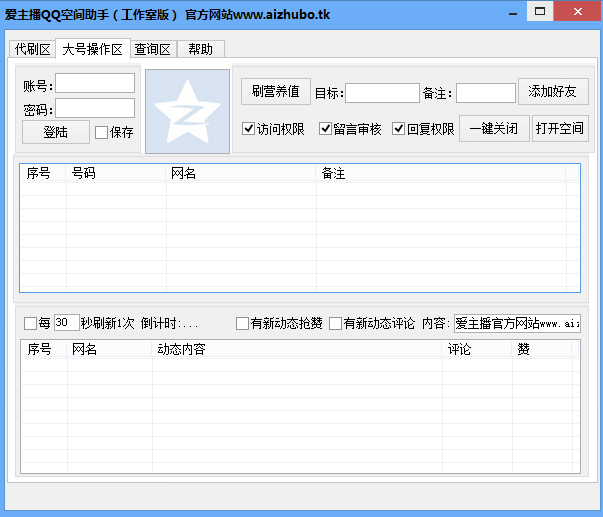Click the QQ Zone star avatar image
The width and height of the screenshot is (603, 517).
pos(187,111)
